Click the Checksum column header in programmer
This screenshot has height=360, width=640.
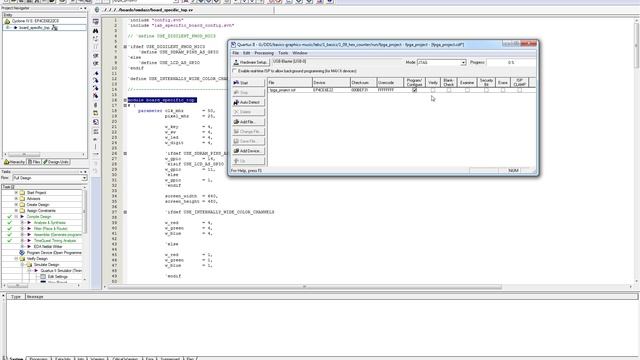[x=363, y=83]
